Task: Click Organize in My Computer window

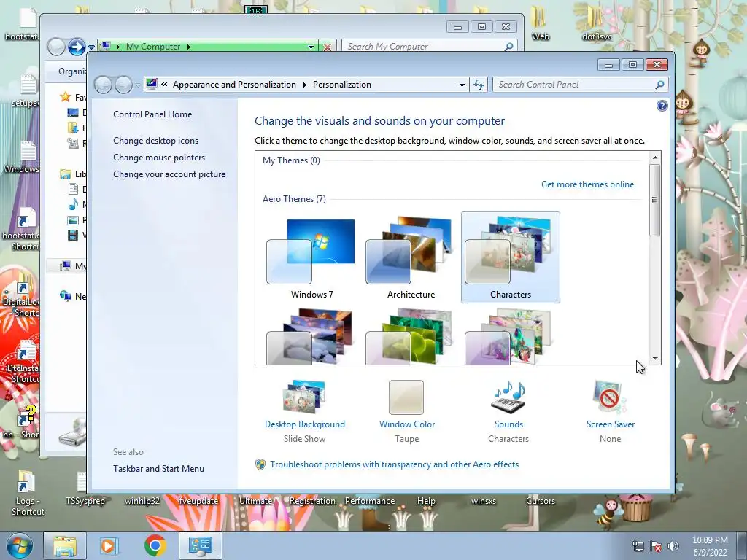Action: click(72, 71)
